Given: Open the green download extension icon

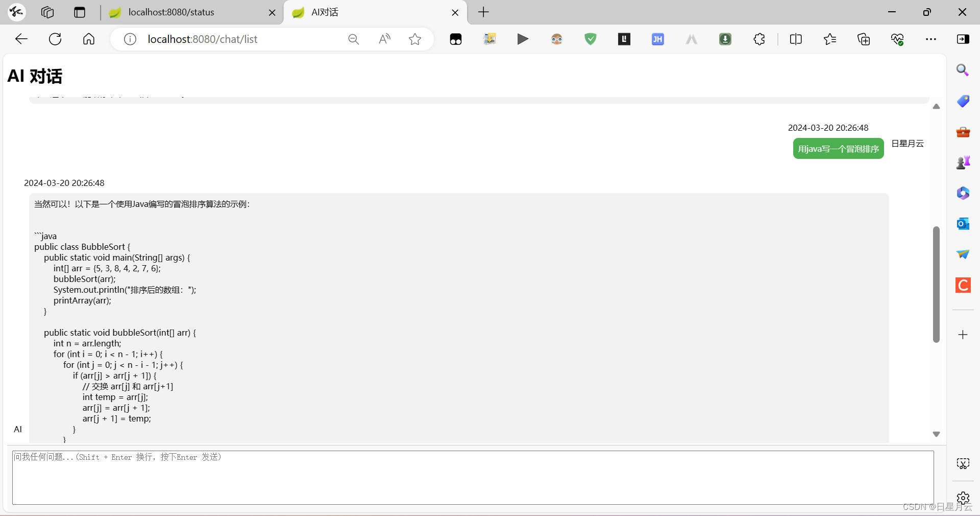Looking at the screenshot, I should pyautogui.click(x=725, y=39).
